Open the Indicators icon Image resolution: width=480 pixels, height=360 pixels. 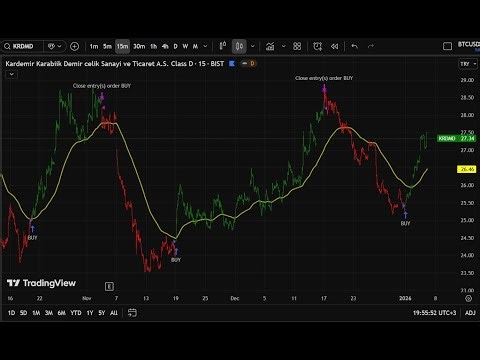point(270,46)
